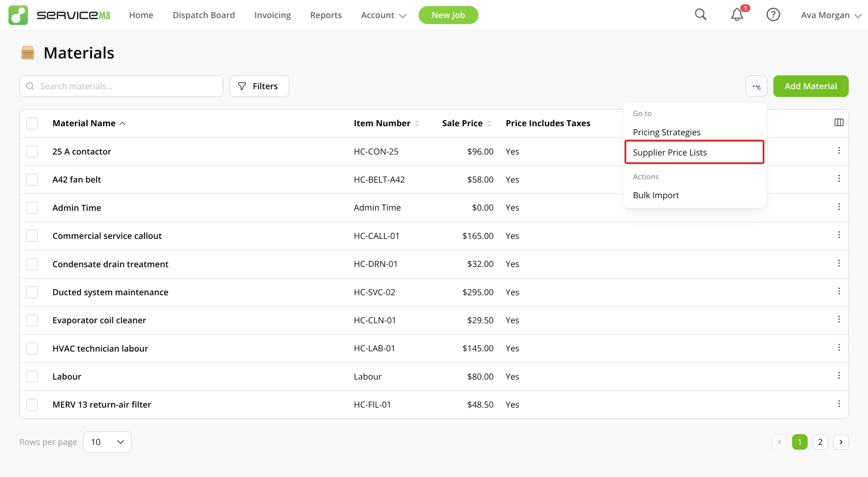Screen dimensions: 868x477
Task: Sort by Sale Price column
Action: (x=467, y=123)
